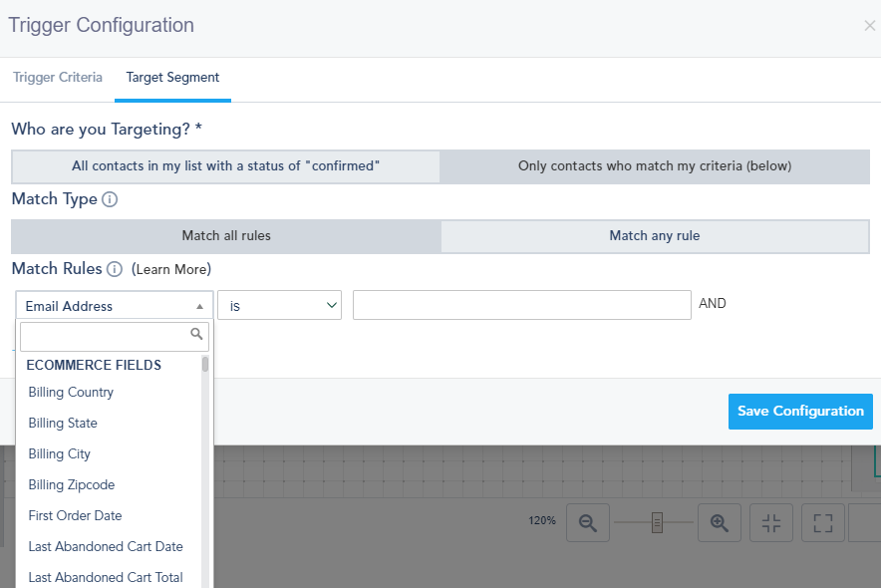Open the Target Segment tab
Viewport: 881px width, 588px height.
(172, 78)
